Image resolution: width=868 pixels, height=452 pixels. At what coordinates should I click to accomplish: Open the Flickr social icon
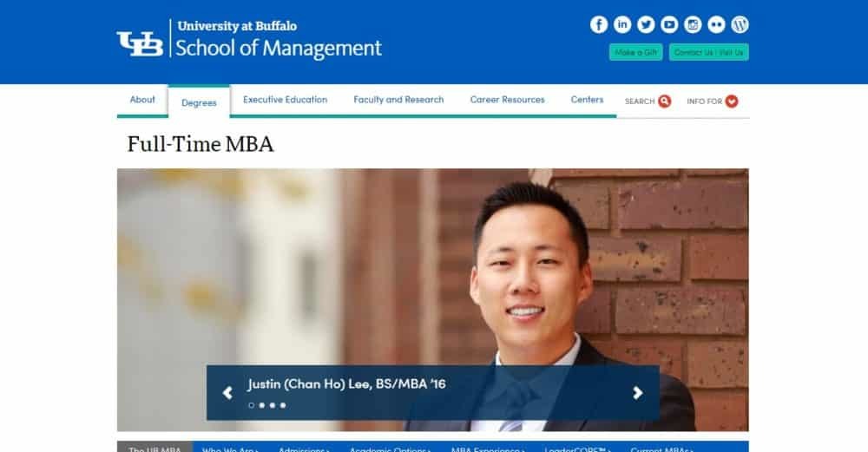click(716, 24)
